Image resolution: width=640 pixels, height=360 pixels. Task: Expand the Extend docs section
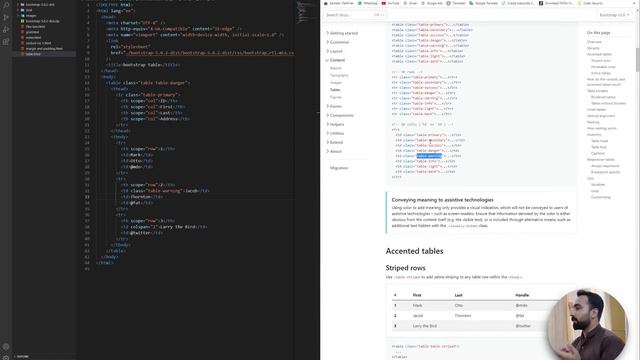335,142
